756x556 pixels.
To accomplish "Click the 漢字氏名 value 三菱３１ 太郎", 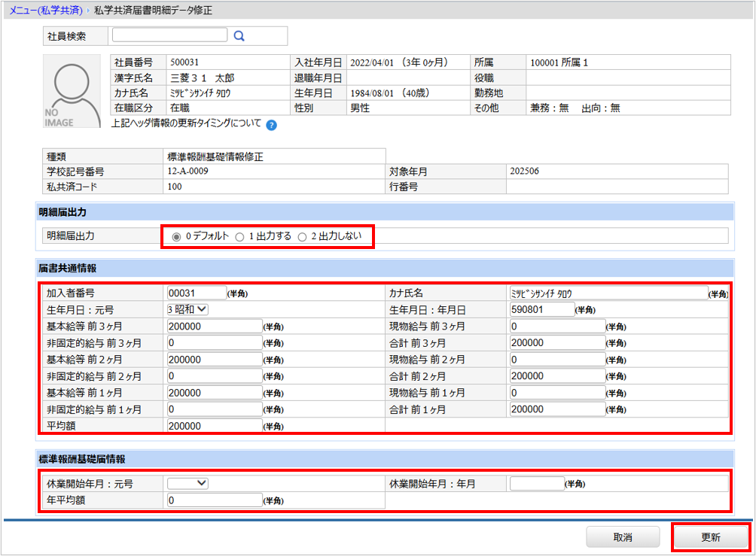I will tap(202, 77).
